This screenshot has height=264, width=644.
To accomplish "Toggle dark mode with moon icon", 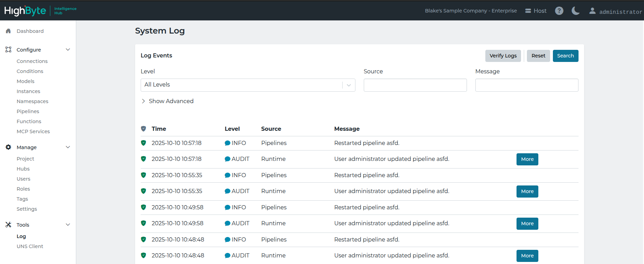I will point(575,11).
